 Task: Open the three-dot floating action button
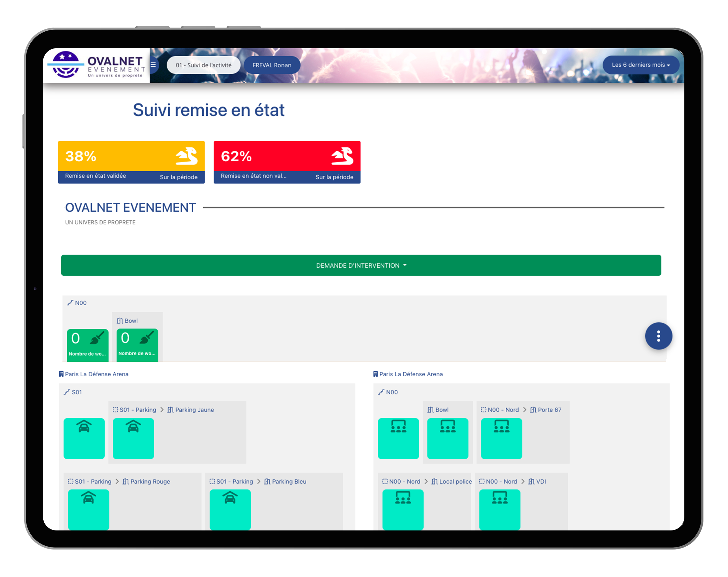tap(658, 336)
